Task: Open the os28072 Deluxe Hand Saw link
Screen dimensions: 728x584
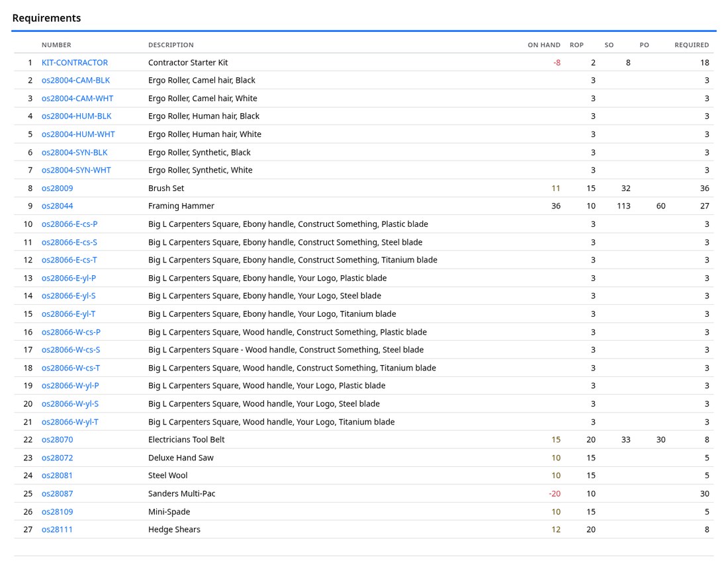Action: coord(57,458)
